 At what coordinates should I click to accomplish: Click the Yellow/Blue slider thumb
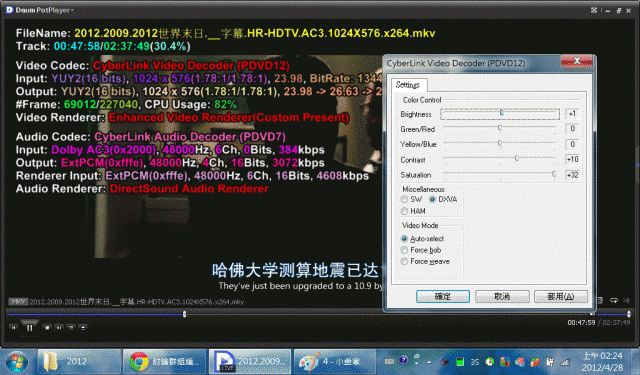500,143
